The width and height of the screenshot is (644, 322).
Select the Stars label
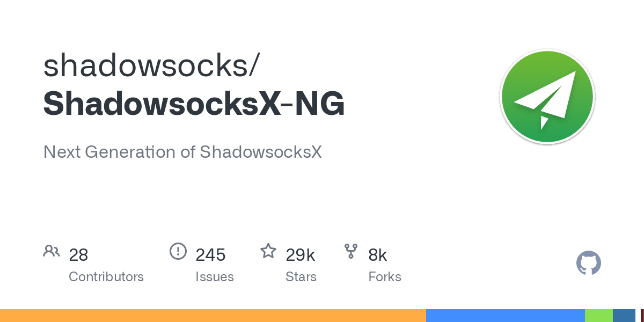coord(301,277)
